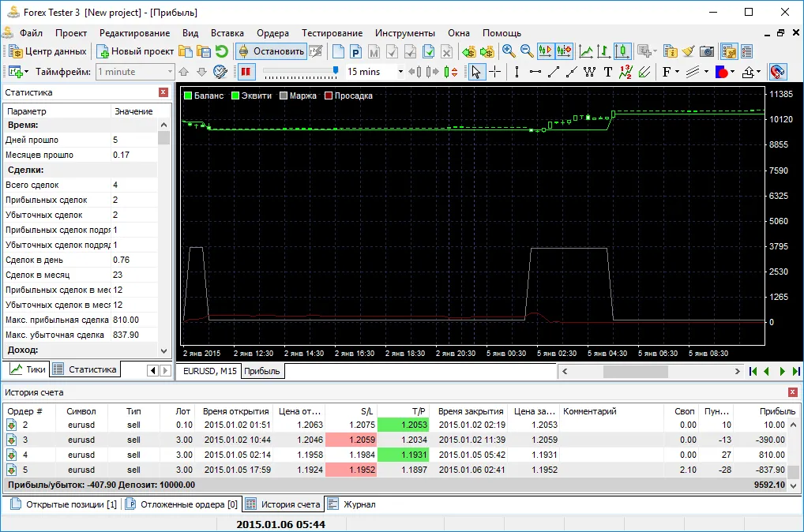
Task: Open the Data Center (Центр данных)
Action: click(x=47, y=51)
